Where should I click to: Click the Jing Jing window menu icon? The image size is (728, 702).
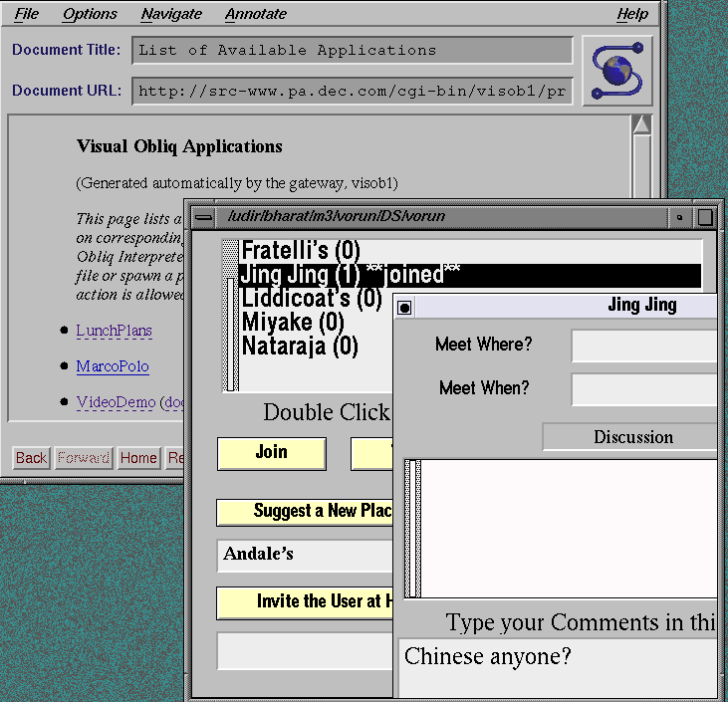[x=404, y=308]
